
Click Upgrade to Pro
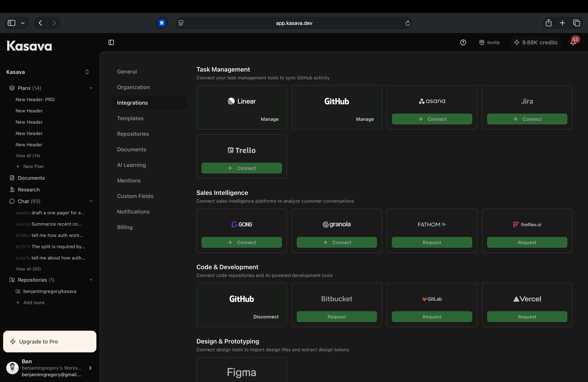[x=50, y=341]
